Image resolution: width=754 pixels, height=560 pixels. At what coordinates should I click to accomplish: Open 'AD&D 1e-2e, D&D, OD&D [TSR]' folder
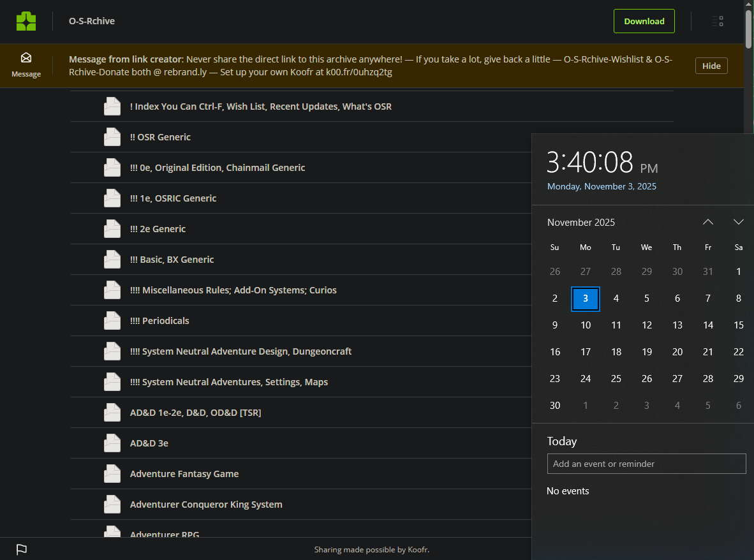[195, 413]
